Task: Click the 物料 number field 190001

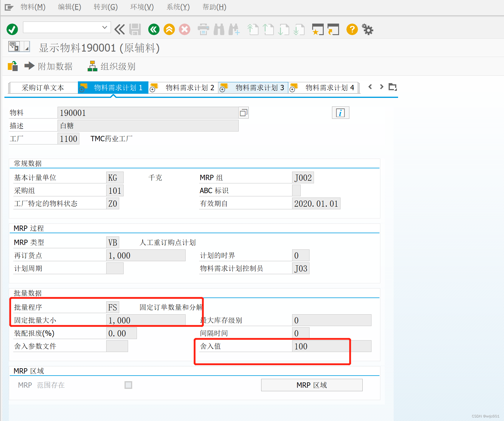Action: click(x=148, y=113)
